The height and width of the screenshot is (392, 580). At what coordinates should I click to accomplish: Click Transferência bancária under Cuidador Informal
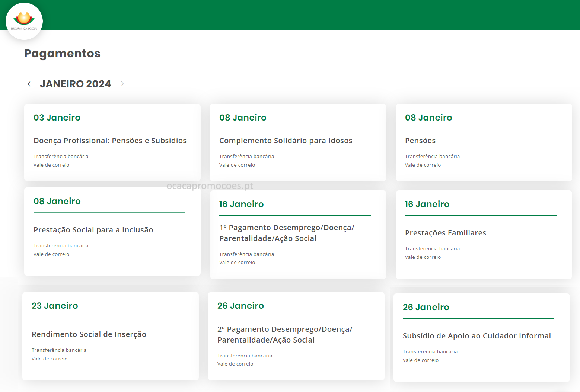coord(430,352)
